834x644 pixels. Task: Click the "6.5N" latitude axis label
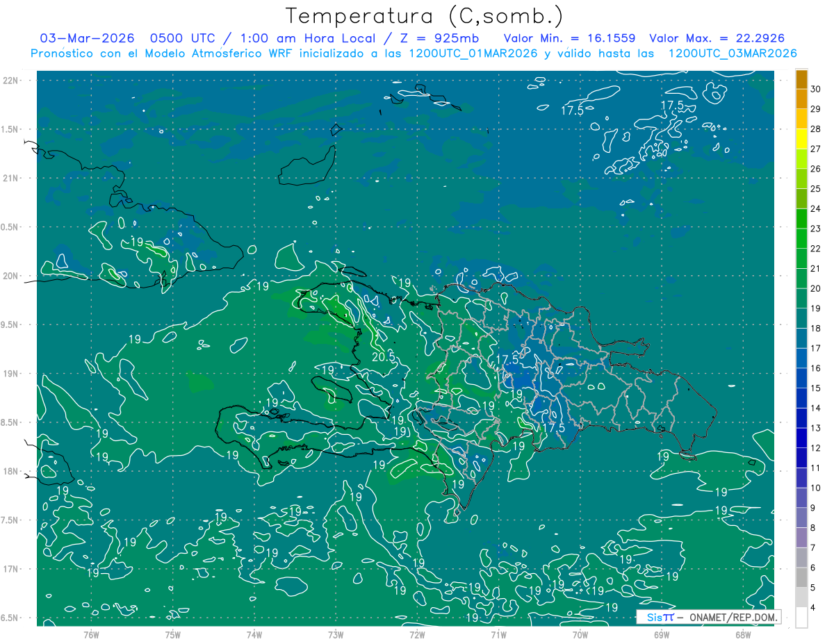[x=10, y=618]
